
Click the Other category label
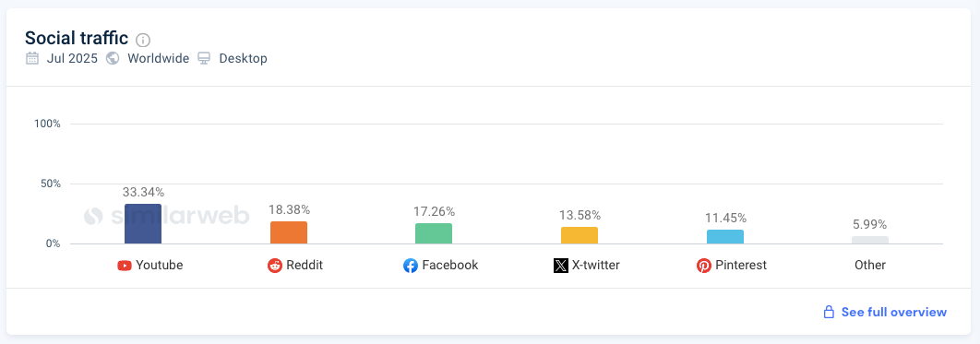coord(870,266)
